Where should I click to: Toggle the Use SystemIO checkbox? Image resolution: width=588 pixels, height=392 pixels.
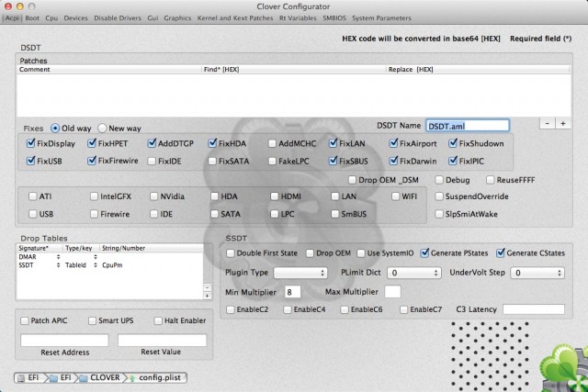(361, 253)
